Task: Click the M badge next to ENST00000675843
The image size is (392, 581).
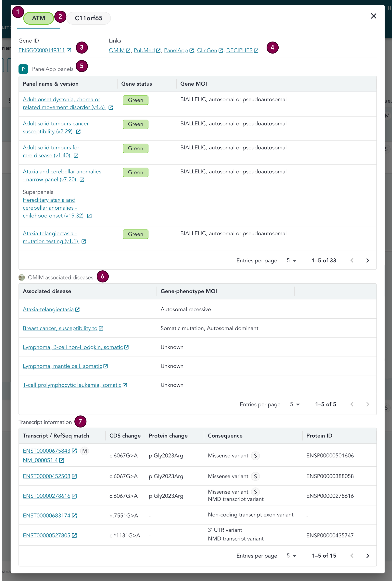Action: [84, 451]
